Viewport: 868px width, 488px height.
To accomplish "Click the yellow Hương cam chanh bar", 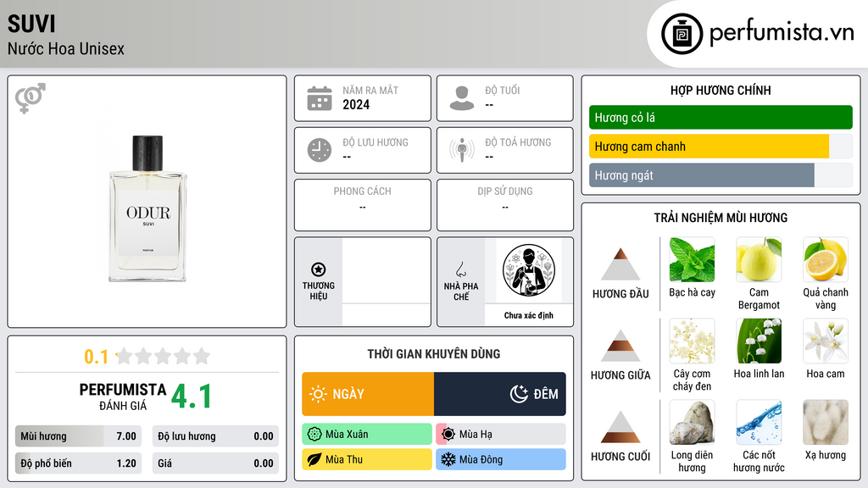I will pyautogui.click(x=709, y=147).
